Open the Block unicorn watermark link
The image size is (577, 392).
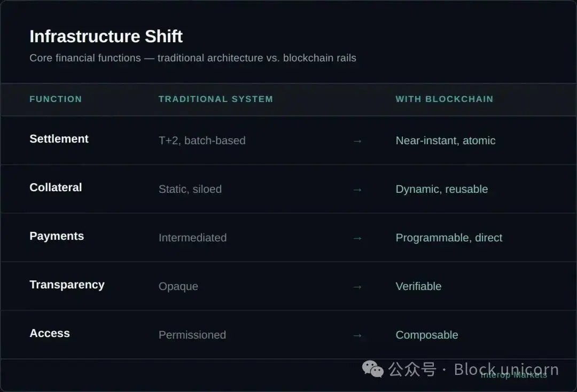click(x=506, y=369)
